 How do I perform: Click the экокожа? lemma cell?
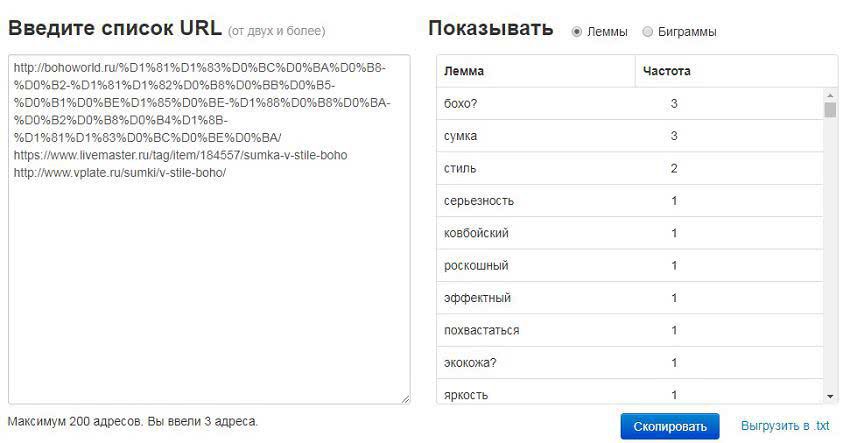[470, 363]
